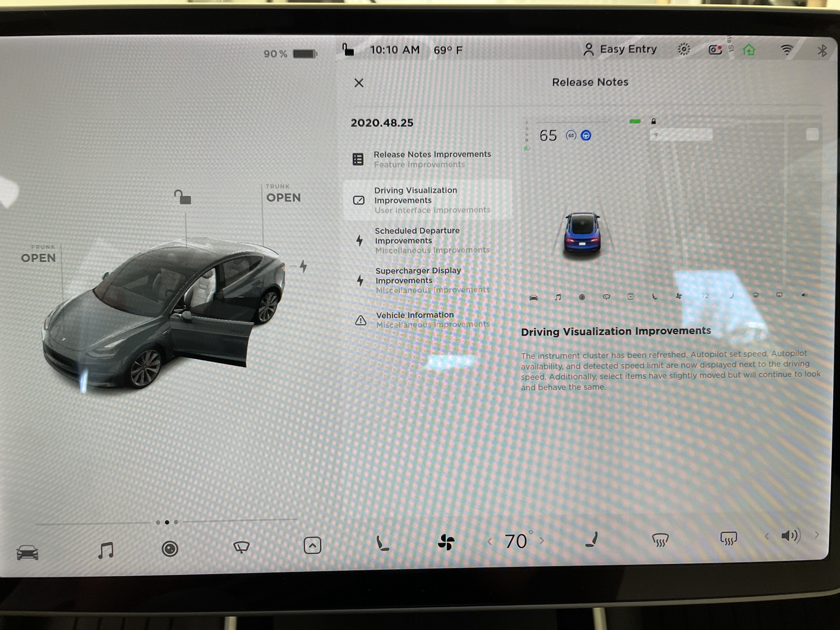Lower volume with the left chevron
Viewport: 840px width, 630px height.
click(x=767, y=536)
